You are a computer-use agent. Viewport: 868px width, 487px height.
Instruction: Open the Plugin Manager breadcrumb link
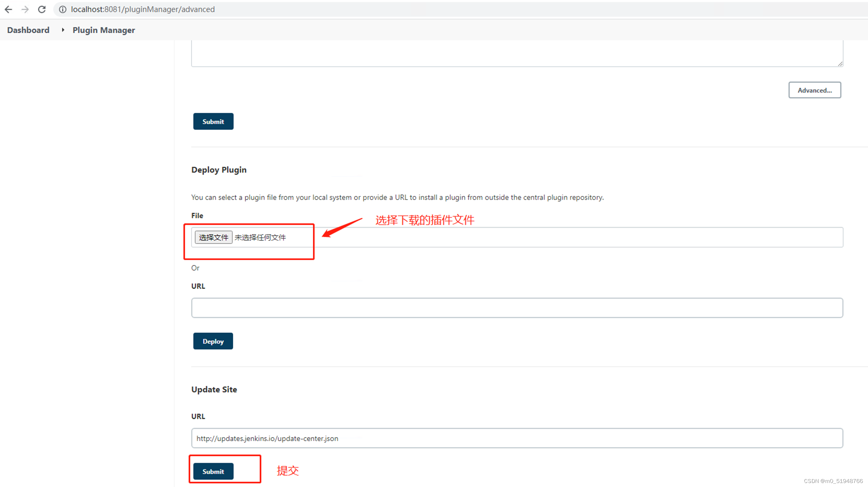pyautogui.click(x=104, y=30)
